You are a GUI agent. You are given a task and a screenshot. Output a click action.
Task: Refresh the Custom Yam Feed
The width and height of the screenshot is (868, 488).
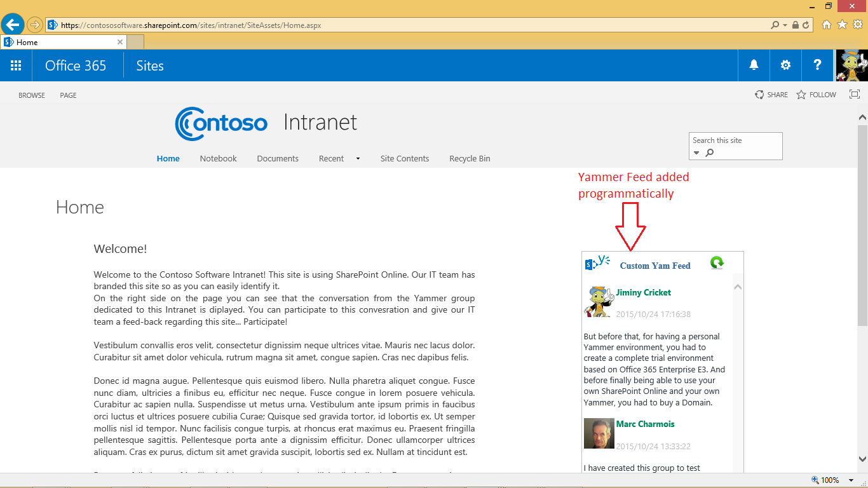[x=717, y=262]
